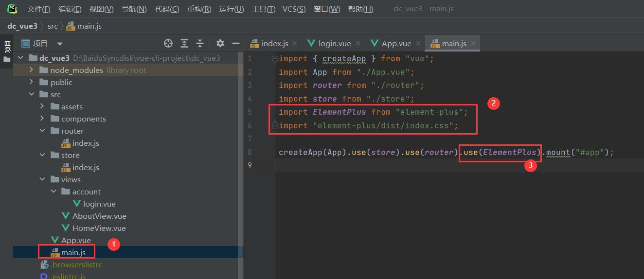
Task: Close the main.js editor tab
Action: [472, 44]
